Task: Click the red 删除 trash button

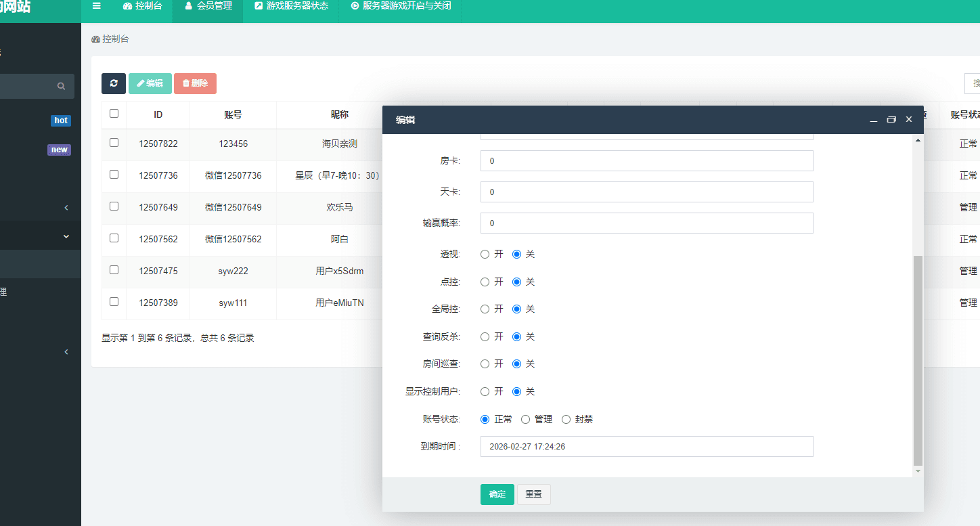Action: pyautogui.click(x=195, y=83)
